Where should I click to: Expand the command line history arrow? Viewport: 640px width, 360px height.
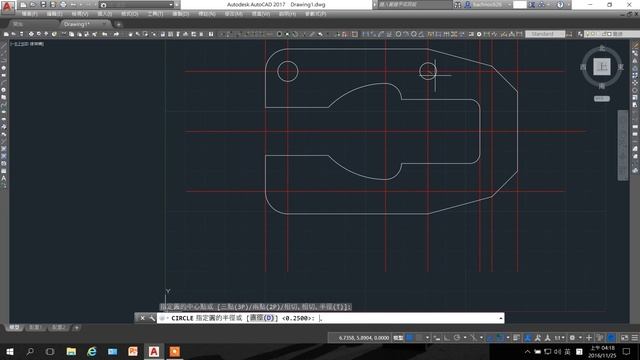pyautogui.click(x=500, y=318)
